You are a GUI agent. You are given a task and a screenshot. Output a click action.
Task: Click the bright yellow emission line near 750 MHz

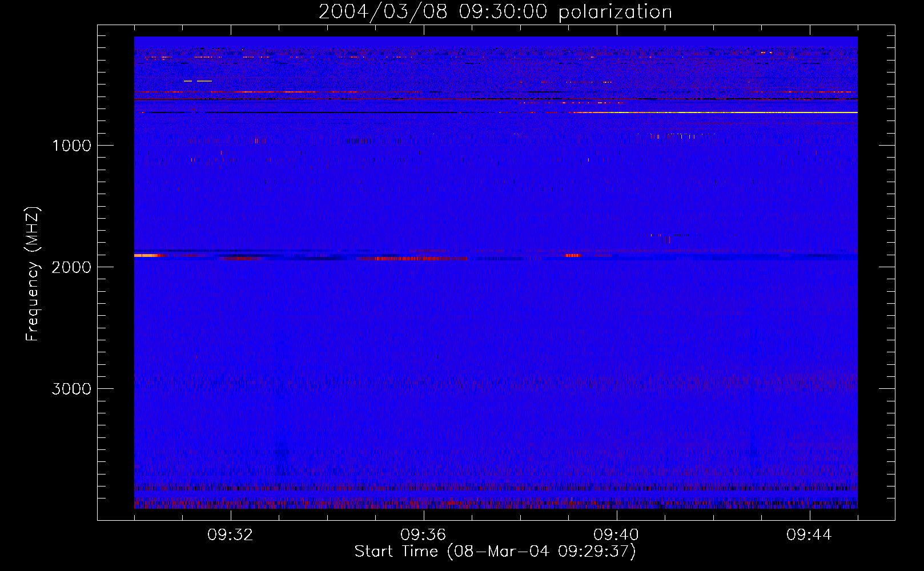point(714,112)
